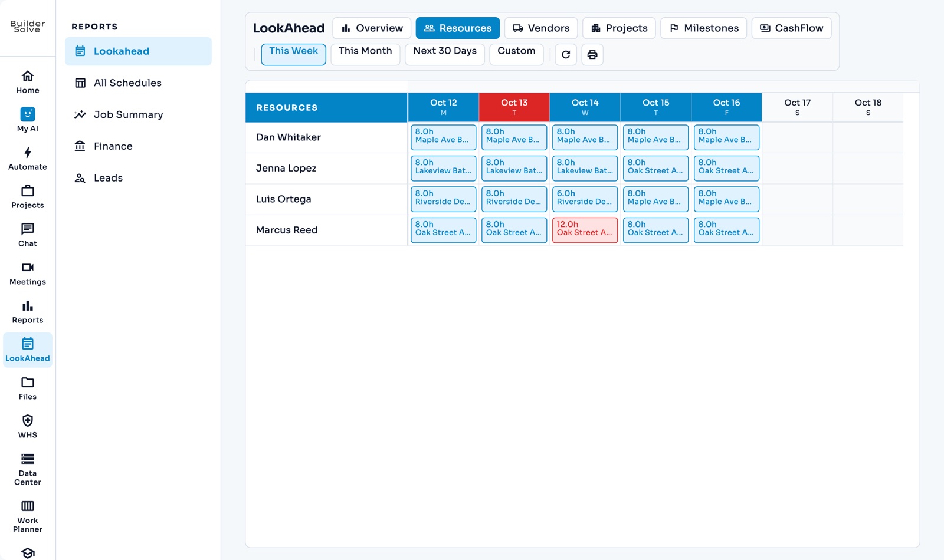
Task: Select the Marcus Reed resource name
Action: tap(287, 230)
